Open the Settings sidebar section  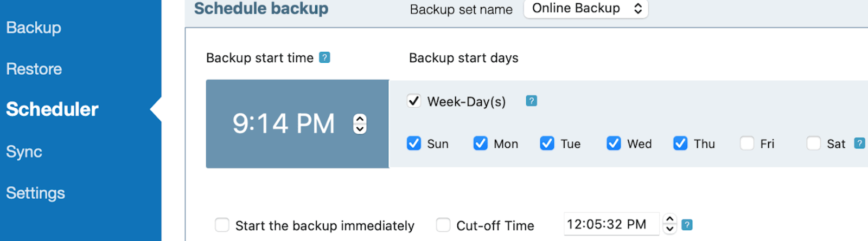(x=35, y=193)
